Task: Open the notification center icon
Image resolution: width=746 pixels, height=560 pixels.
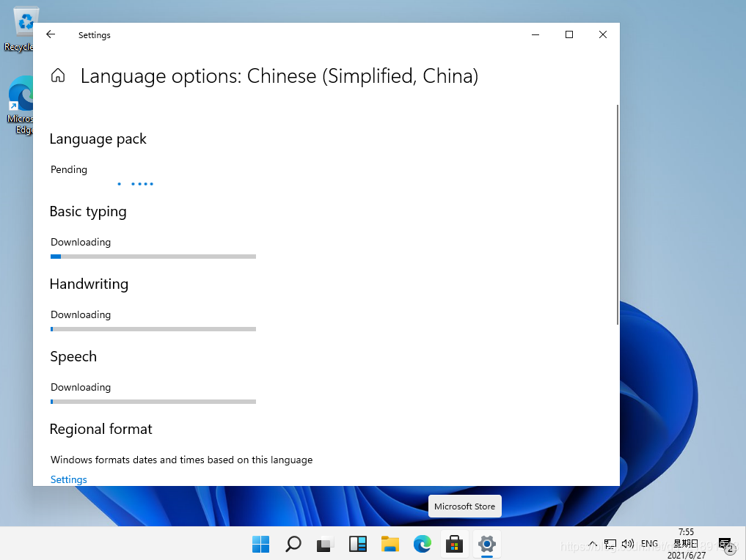Action: (725, 545)
